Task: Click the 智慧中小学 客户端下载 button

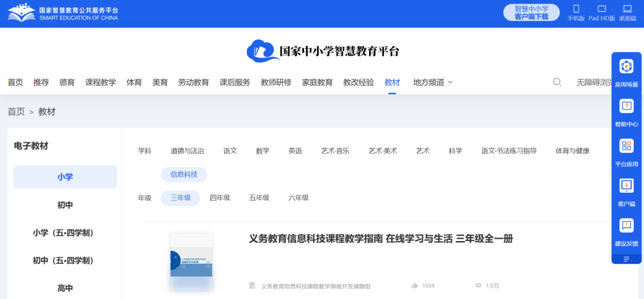Action: (531, 13)
